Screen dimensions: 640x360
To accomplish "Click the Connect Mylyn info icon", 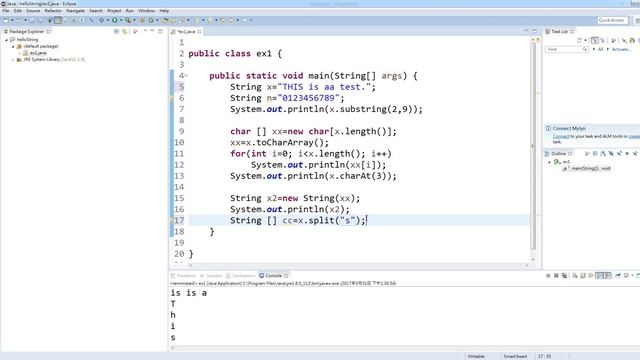I will (x=548, y=128).
